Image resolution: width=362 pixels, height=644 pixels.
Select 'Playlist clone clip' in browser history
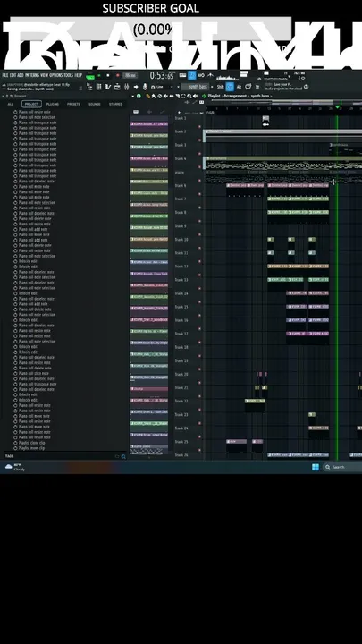tap(31, 443)
